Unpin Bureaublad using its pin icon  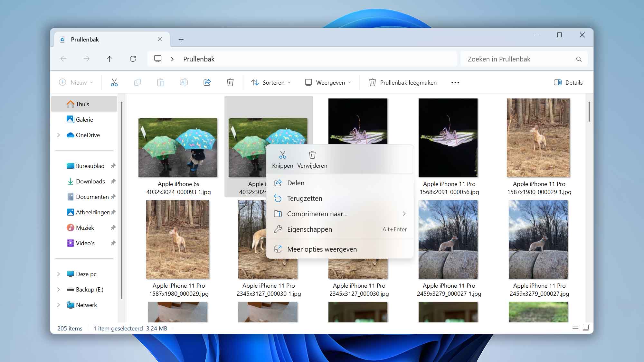pos(113,166)
